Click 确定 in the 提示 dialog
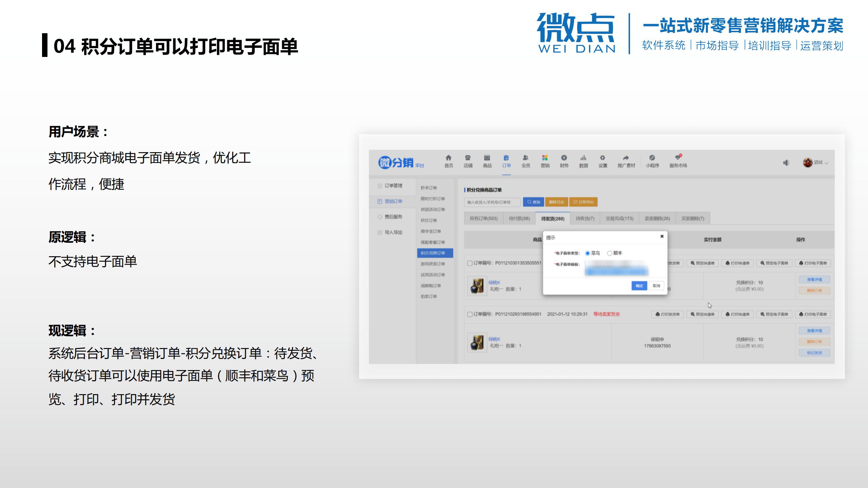868x488 pixels. click(x=639, y=286)
